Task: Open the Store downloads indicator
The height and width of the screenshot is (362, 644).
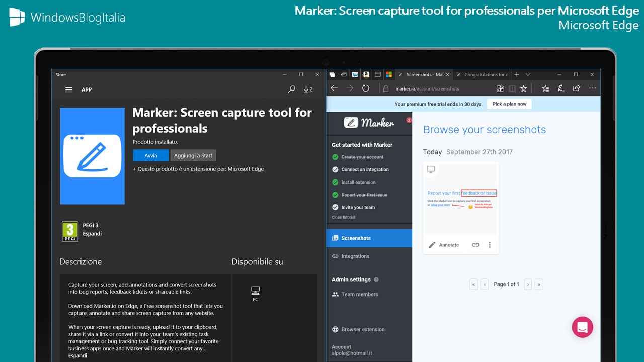Action: pos(308,89)
